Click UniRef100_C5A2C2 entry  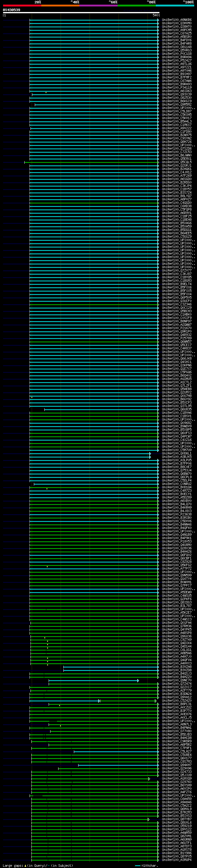tap(177, 805)
